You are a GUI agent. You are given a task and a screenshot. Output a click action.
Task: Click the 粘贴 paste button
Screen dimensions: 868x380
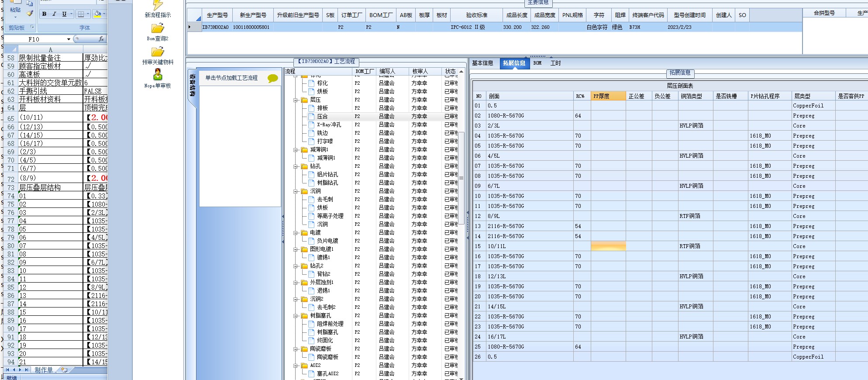tap(15, 9)
